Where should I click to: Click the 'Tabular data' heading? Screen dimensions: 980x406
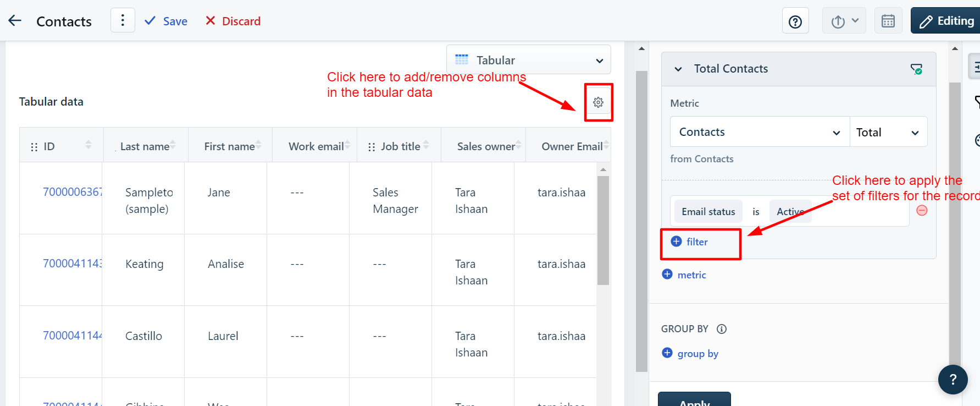coord(51,102)
